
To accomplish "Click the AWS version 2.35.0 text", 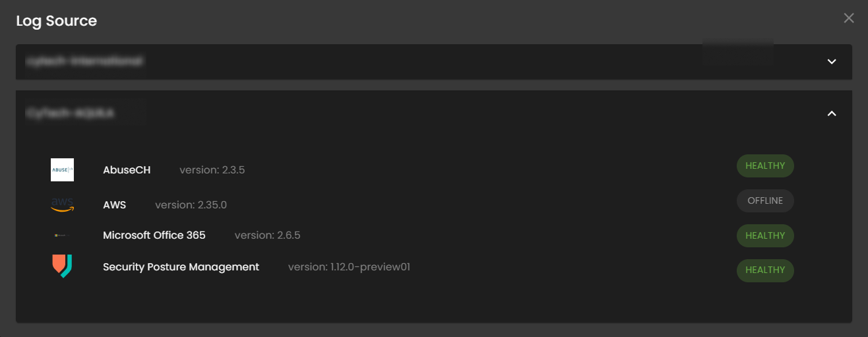I will point(191,205).
